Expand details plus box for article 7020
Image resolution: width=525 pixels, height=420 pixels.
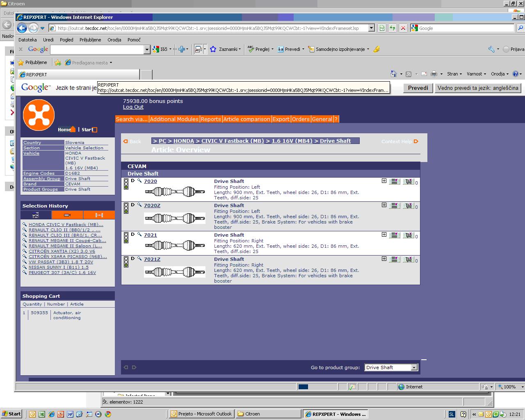coord(384,181)
